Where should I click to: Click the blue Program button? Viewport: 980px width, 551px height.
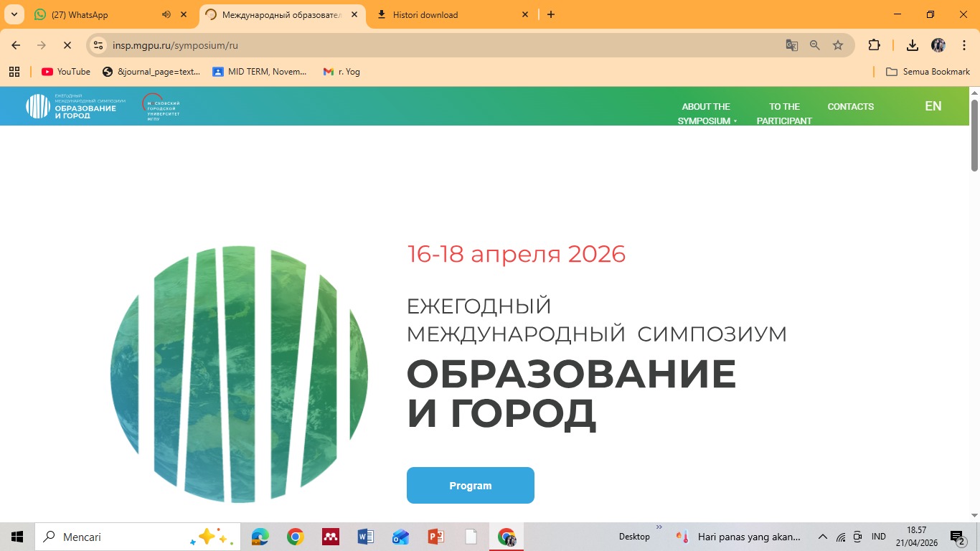pos(470,486)
